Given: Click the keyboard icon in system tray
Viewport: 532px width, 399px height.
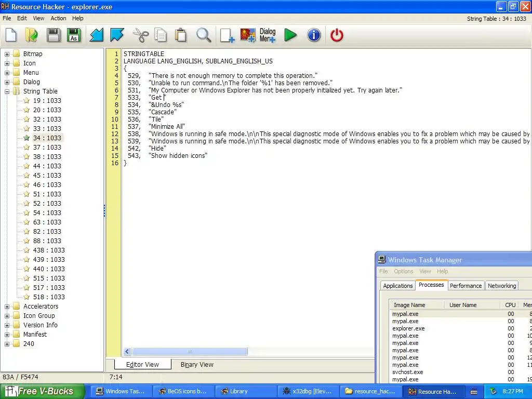Looking at the screenshot, I should [474, 392].
